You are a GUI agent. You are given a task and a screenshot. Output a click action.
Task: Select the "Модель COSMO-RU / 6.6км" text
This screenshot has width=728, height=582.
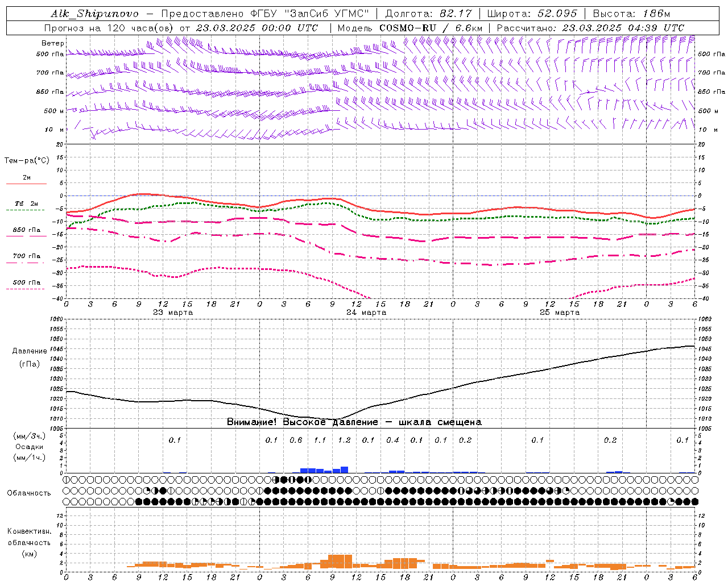410,28
